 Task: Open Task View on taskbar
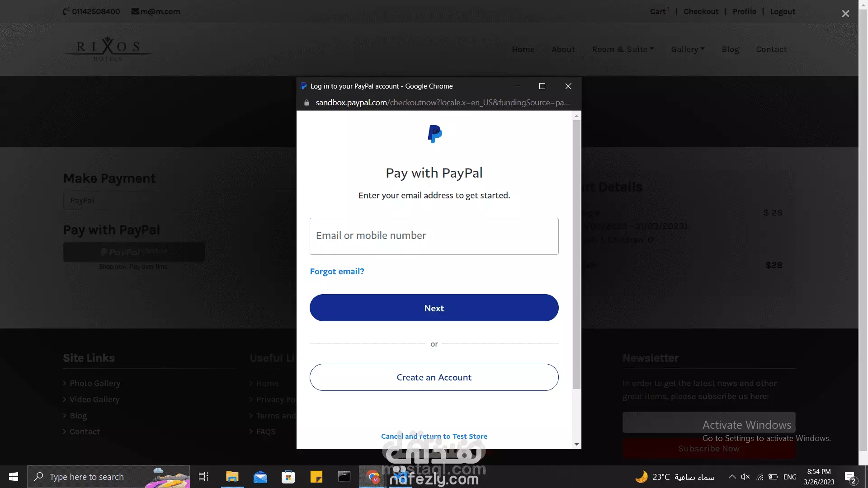pyautogui.click(x=203, y=477)
